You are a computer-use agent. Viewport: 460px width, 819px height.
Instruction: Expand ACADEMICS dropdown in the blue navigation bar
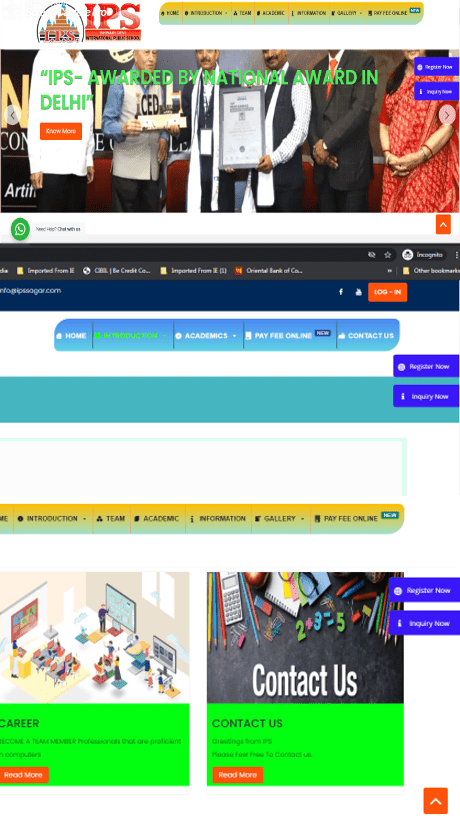(206, 335)
